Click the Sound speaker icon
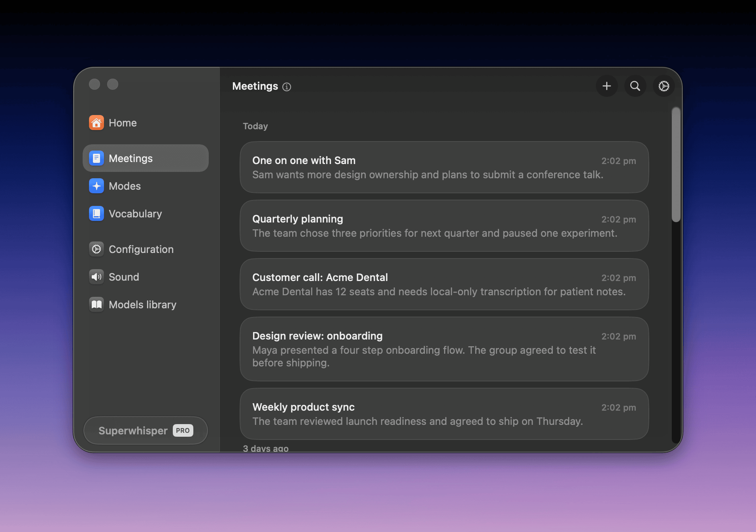 [96, 277]
